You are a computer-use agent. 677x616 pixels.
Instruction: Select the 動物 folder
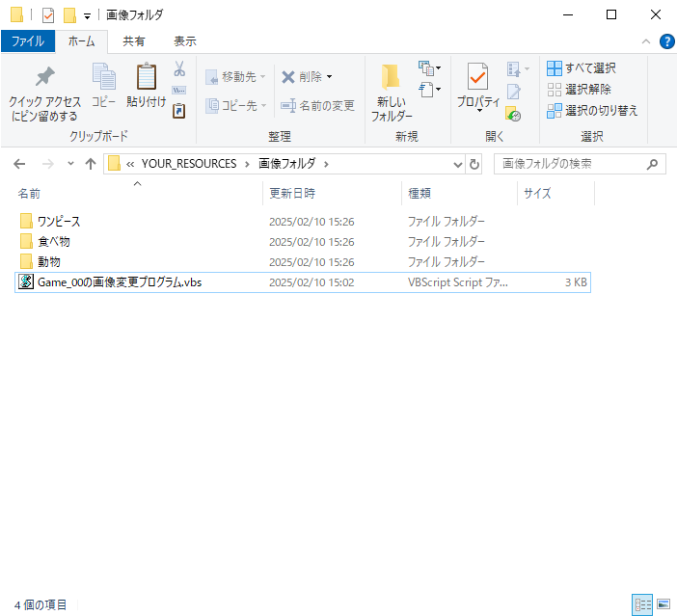coord(49,261)
